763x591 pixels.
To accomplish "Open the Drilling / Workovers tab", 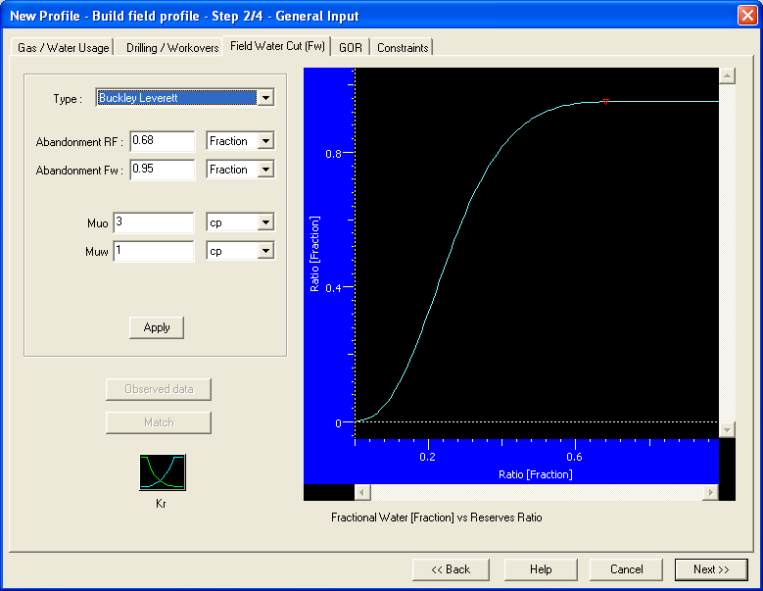I will coord(172,48).
